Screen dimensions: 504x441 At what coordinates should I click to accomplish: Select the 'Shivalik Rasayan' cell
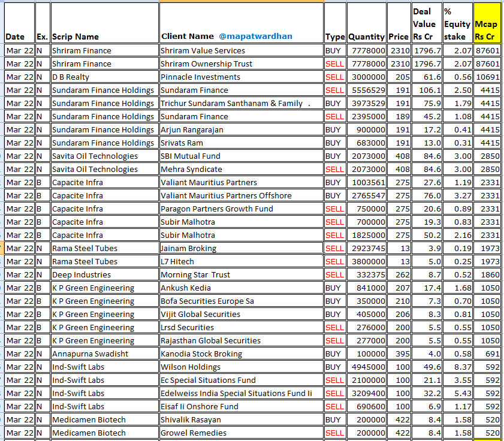pyautogui.click(x=242, y=419)
